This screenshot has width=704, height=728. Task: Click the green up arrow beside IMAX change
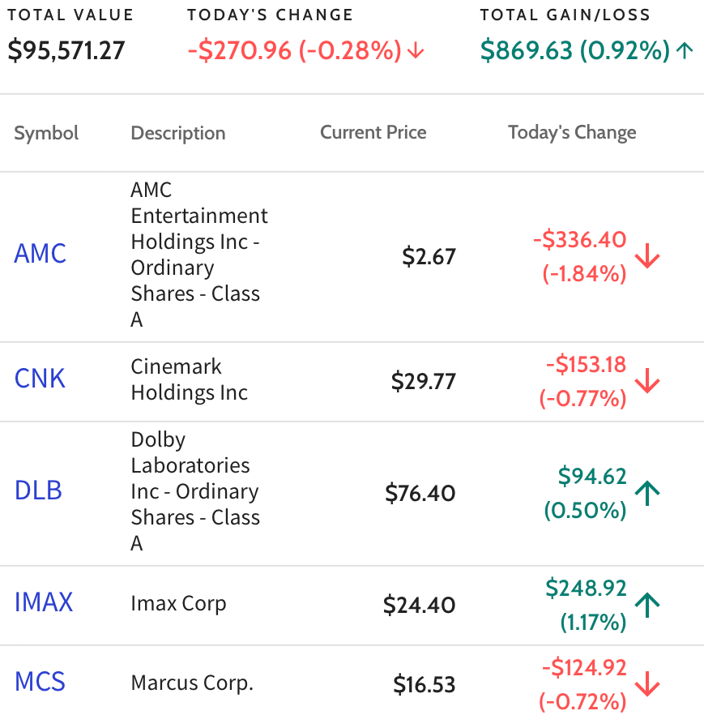click(647, 605)
